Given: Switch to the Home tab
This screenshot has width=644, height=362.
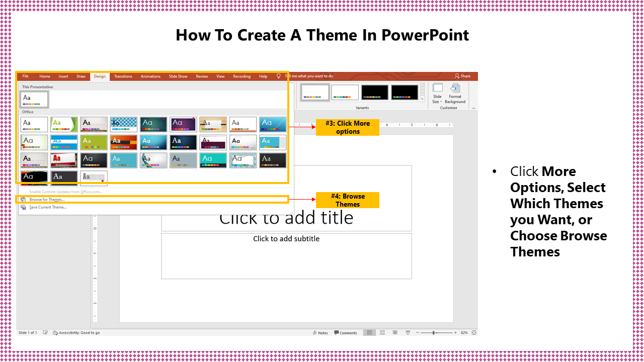Looking at the screenshot, I should coord(45,76).
